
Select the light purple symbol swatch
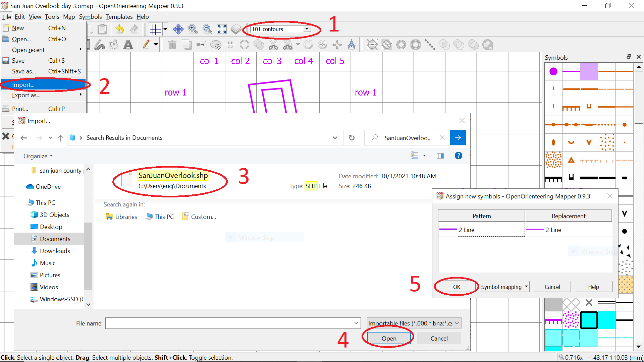(x=589, y=71)
